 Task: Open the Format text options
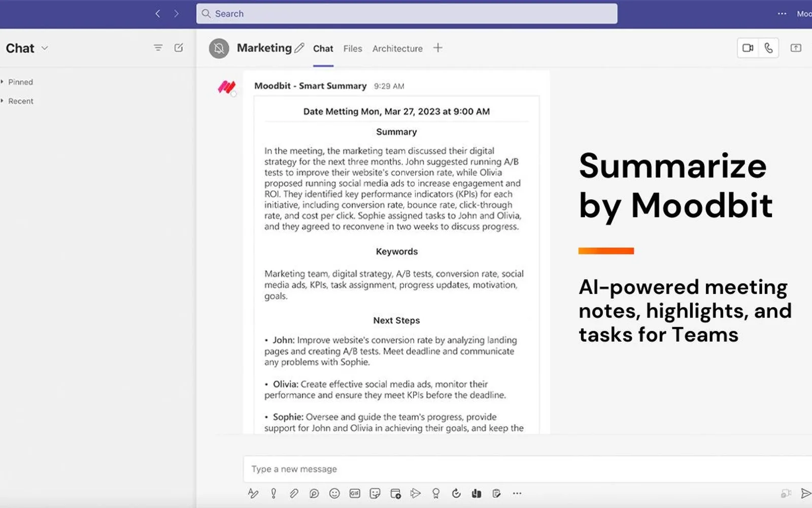tap(253, 493)
